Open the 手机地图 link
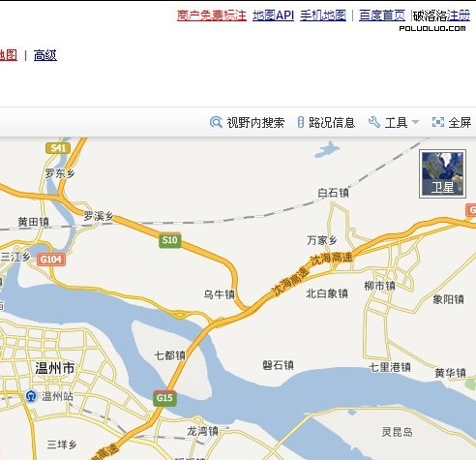Screen dimensions: 476x460 pos(323,15)
